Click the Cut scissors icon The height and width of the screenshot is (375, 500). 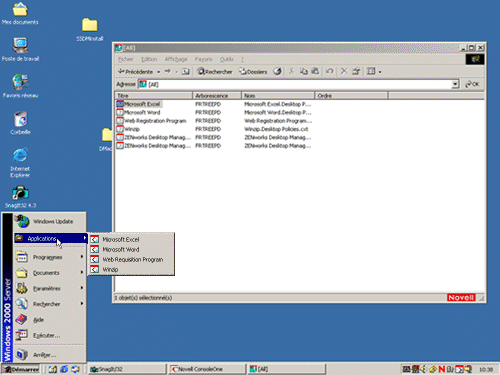coord(291,71)
